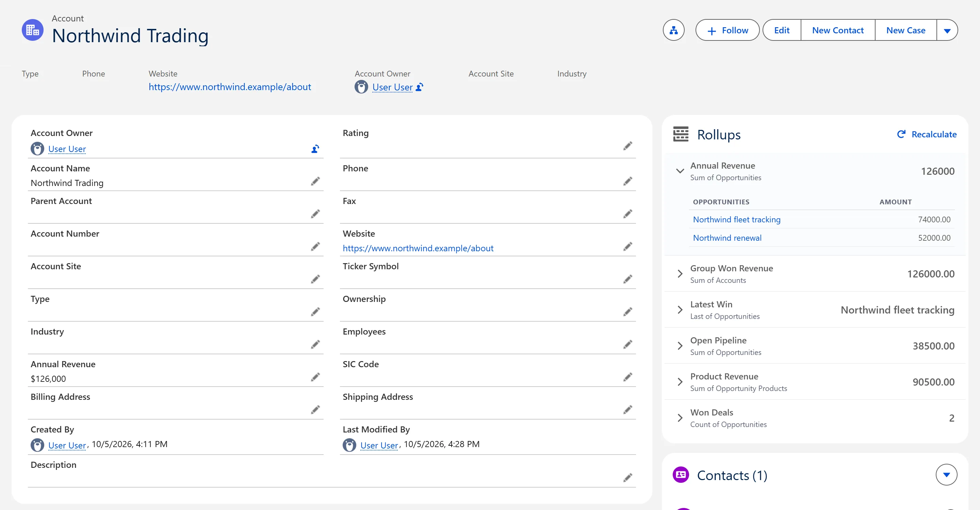Screen dimensions: 980x510
Task: Click the Edit button
Action: point(781,30)
